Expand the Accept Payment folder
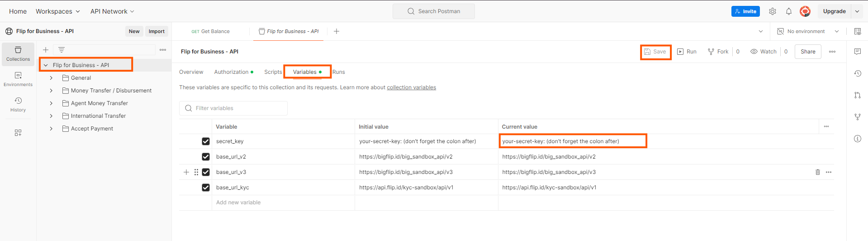Viewport: 868px width, 241px height. 51,129
